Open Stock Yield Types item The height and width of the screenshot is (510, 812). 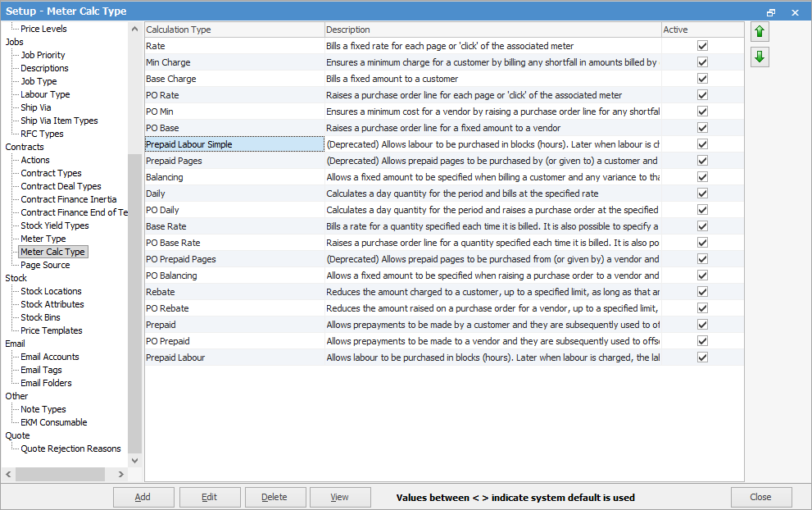(x=54, y=225)
